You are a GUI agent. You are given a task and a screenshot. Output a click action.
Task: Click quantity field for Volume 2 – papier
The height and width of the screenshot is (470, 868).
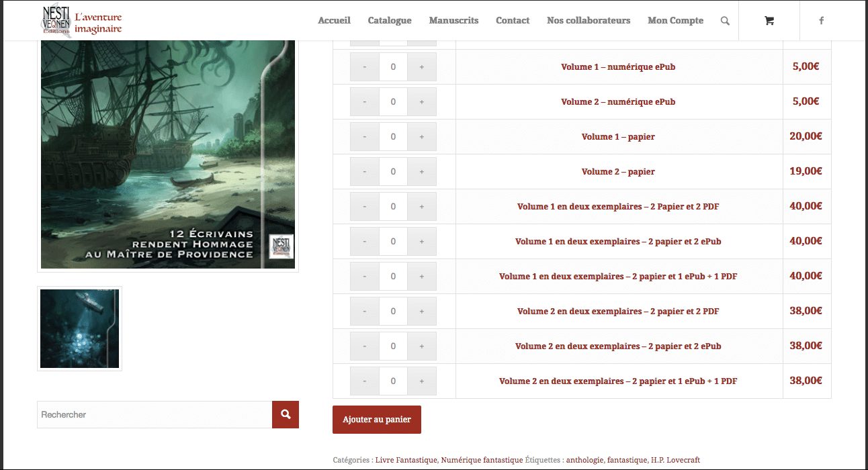394,172
